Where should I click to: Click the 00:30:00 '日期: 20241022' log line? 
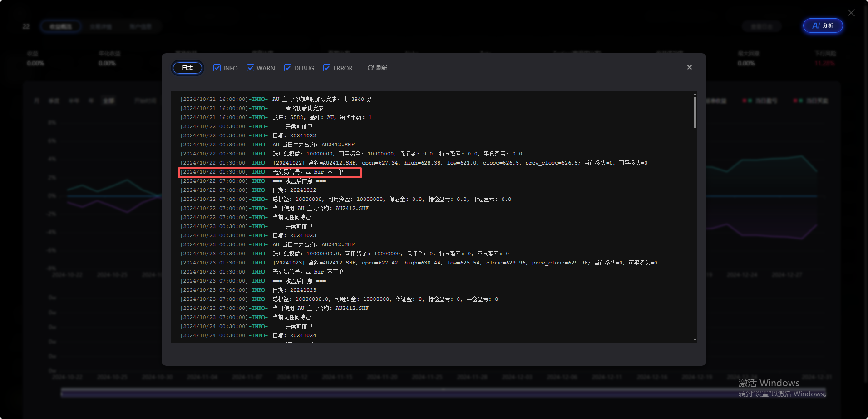point(248,135)
